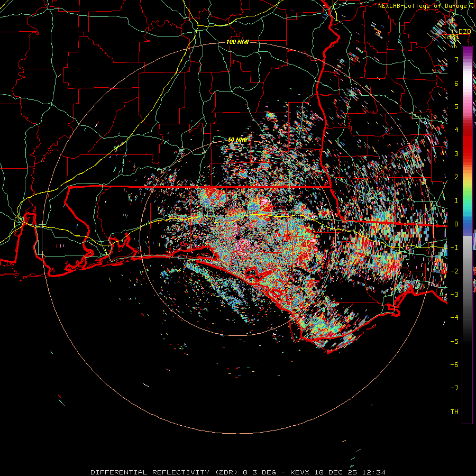
Task: Click the 3 value on the scale
Action: (x=456, y=153)
